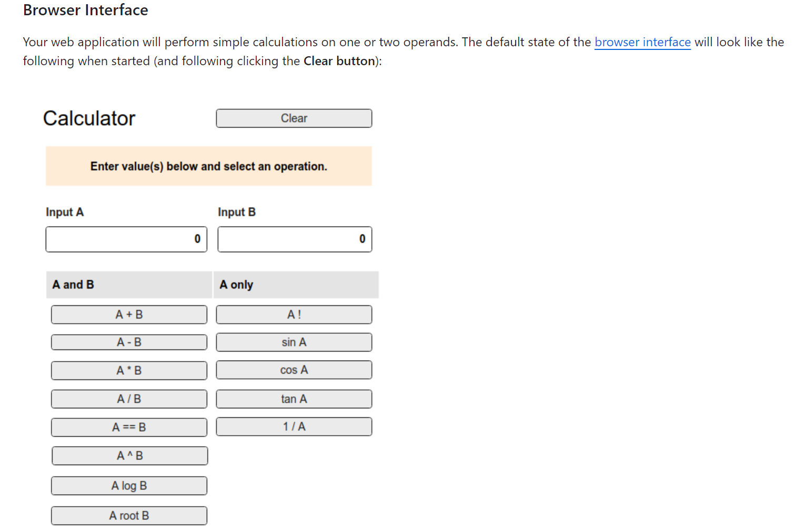Select the 1 / A reciprocal operation
This screenshot has width=805, height=532.
(x=294, y=426)
